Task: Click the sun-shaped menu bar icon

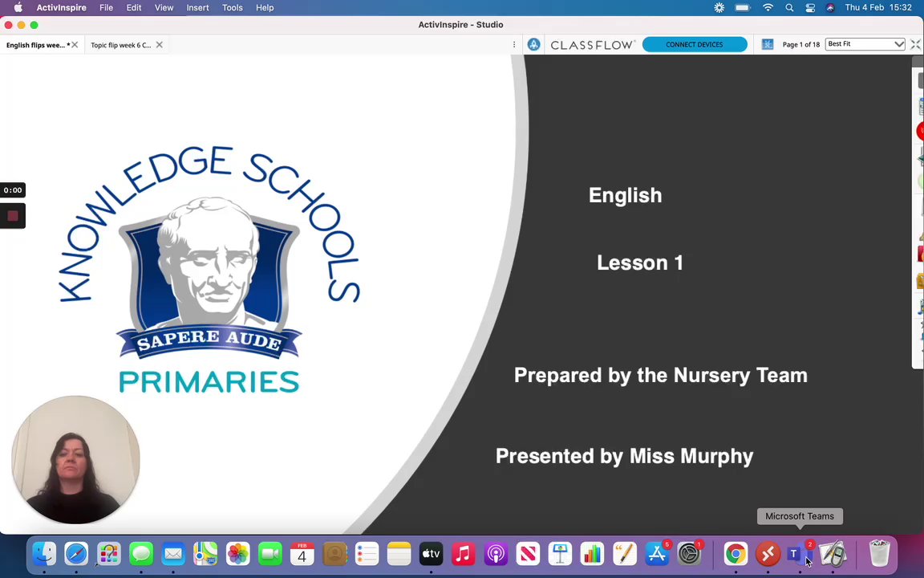Action: pos(719,8)
